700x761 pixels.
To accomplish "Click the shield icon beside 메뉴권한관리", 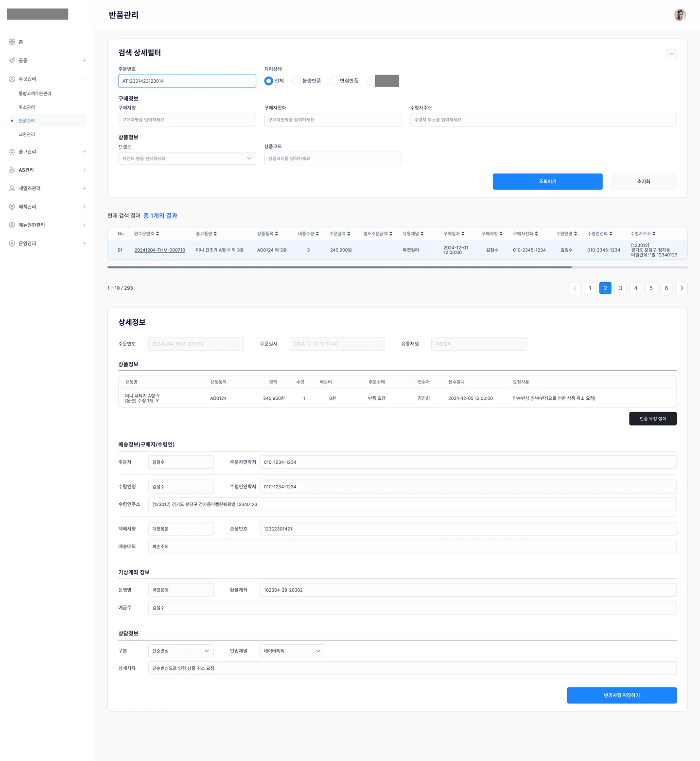I will (12, 225).
